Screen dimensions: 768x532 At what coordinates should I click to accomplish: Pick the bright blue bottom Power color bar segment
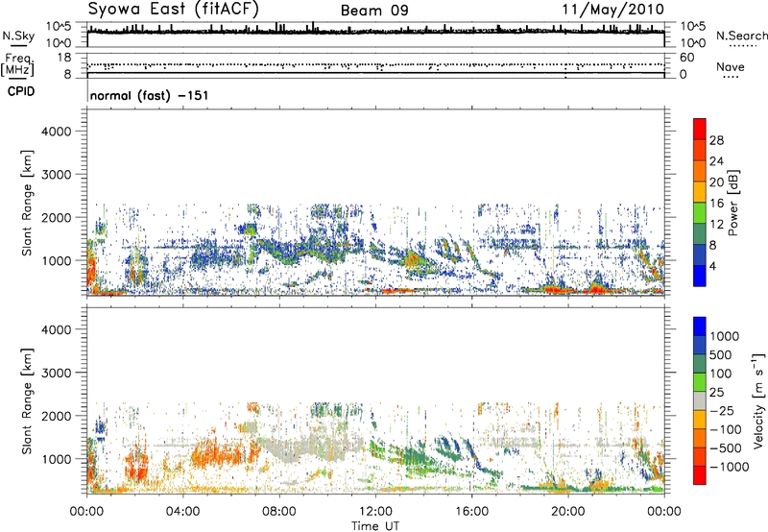(x=700, y=277)
